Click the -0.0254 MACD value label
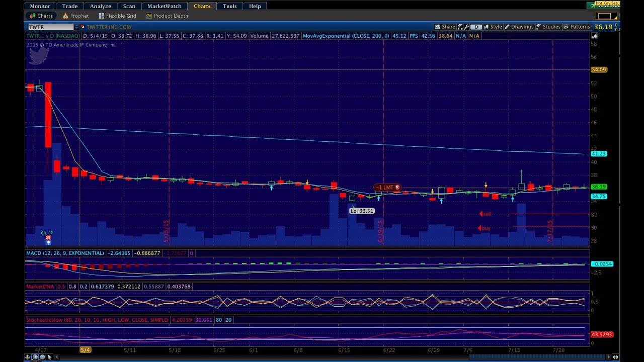Screen dimensions: 644x362 pyautogui.click(x=602, y=264)
